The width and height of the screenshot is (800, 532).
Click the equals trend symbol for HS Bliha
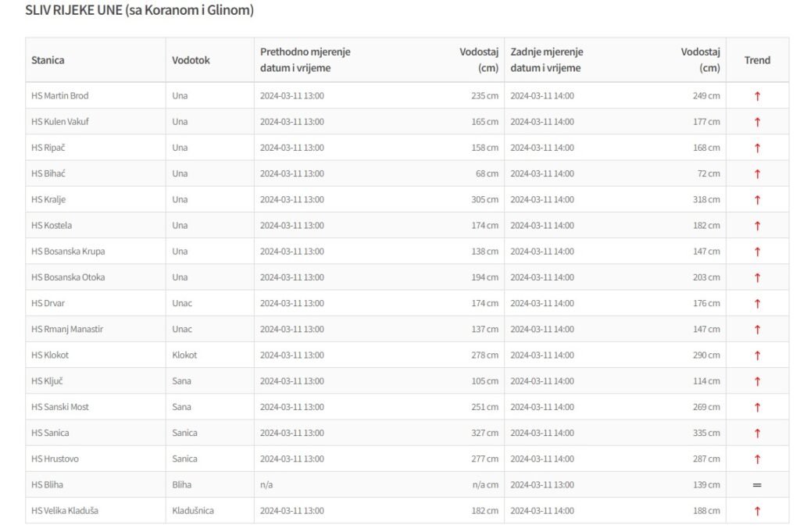[756, 485]
